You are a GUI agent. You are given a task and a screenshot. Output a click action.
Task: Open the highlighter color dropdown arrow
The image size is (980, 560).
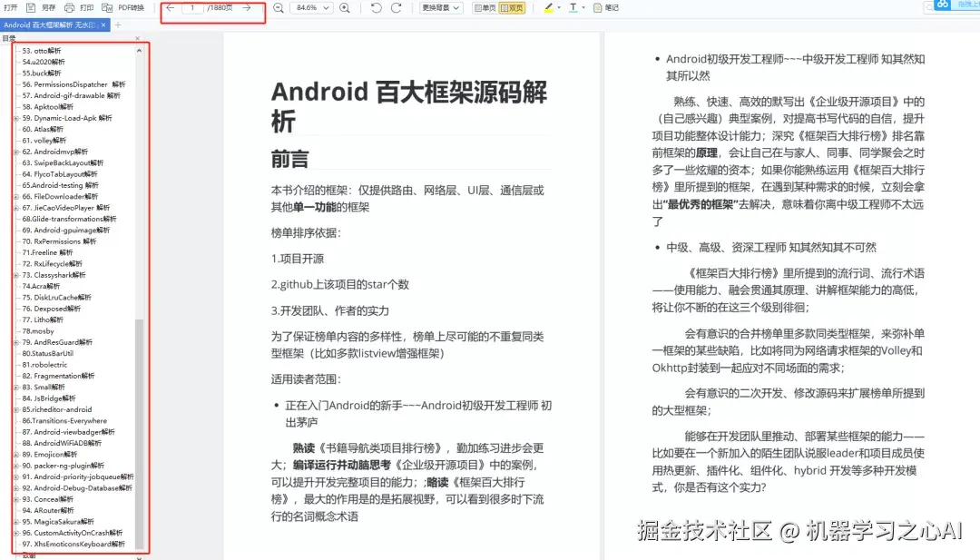pyautogui.click(x=560, y=8)
